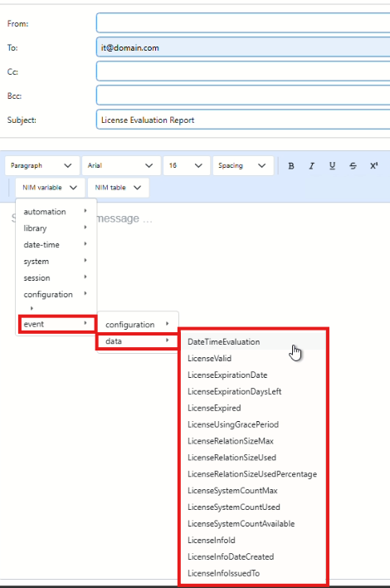The height and width of the screenshot is (588, 390).
Task: Insert LicenseSystemCountAvailable variable
Action: pos(253,523)
